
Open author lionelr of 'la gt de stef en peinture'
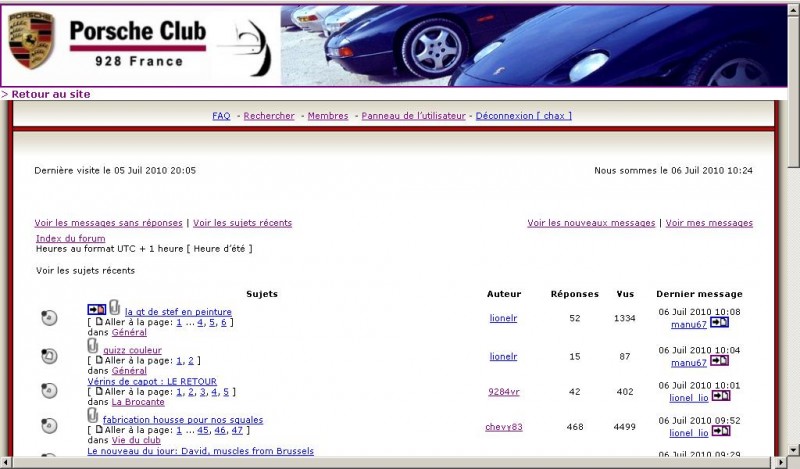click(503, 318)
